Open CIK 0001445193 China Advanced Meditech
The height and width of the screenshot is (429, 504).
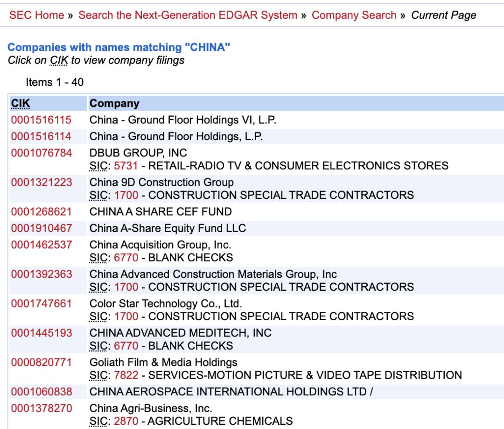point(41,333)
